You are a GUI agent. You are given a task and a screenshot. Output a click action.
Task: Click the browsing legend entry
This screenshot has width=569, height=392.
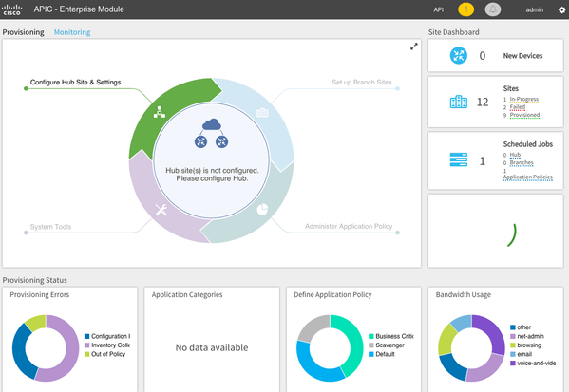(x=525, y=345)
